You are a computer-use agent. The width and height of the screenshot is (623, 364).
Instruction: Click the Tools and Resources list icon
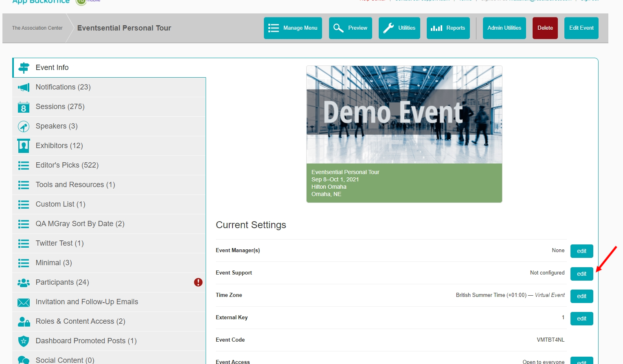24,185
